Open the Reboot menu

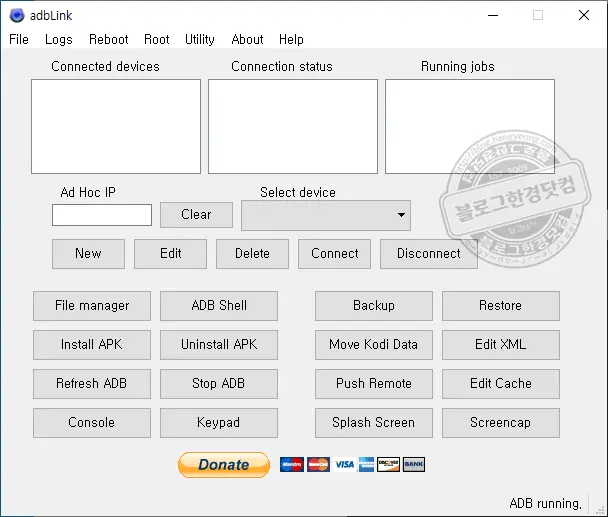(x=108, y=39)
